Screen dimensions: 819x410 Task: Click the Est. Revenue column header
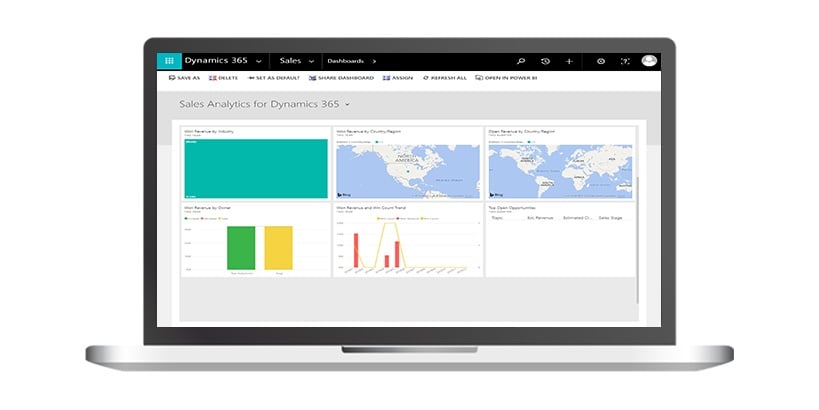coord(540,217)
